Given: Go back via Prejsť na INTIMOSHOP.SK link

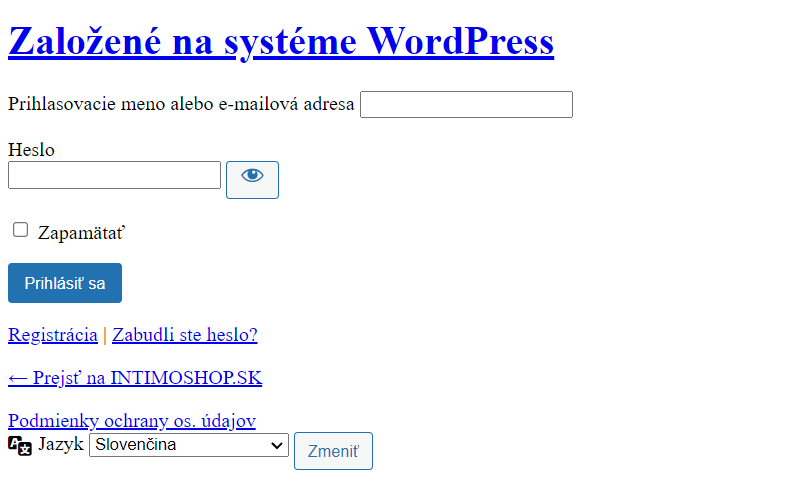Looking at the screenshot, I should point(135,378).
